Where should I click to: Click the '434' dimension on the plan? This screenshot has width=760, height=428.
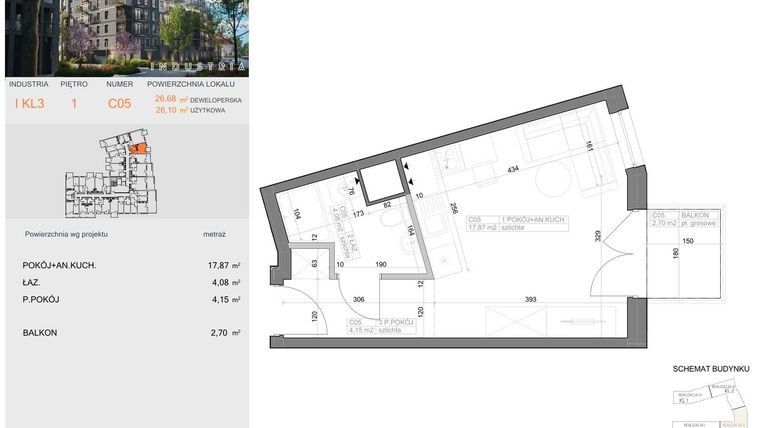(x=513, y=169)
